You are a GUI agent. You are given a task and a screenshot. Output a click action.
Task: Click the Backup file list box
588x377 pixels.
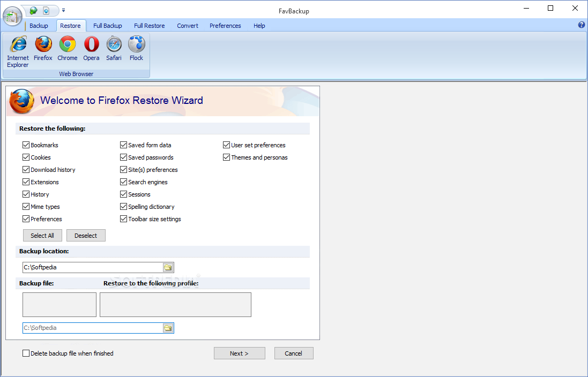point(59,305)
